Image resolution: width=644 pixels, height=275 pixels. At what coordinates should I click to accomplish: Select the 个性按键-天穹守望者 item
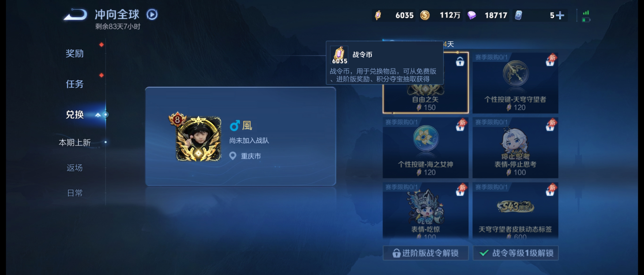(515, 83)
